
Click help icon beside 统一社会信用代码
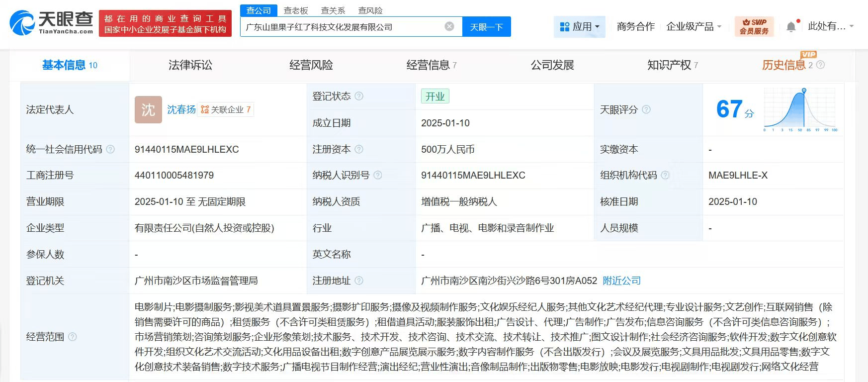tap(110, 149)
